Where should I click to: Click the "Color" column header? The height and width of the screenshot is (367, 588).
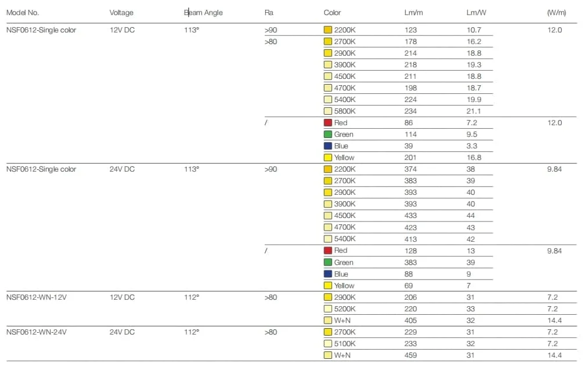point(333,13)
